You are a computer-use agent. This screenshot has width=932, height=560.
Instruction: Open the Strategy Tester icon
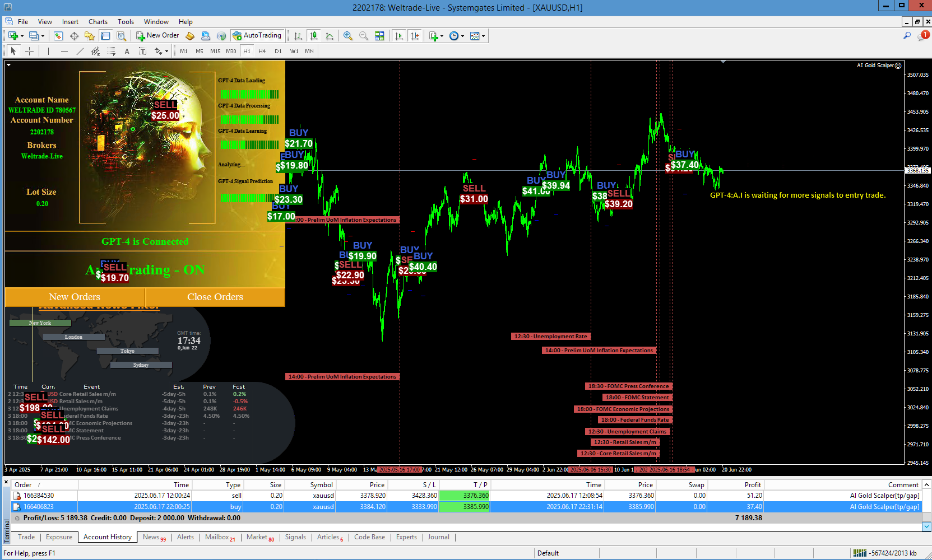121,36
